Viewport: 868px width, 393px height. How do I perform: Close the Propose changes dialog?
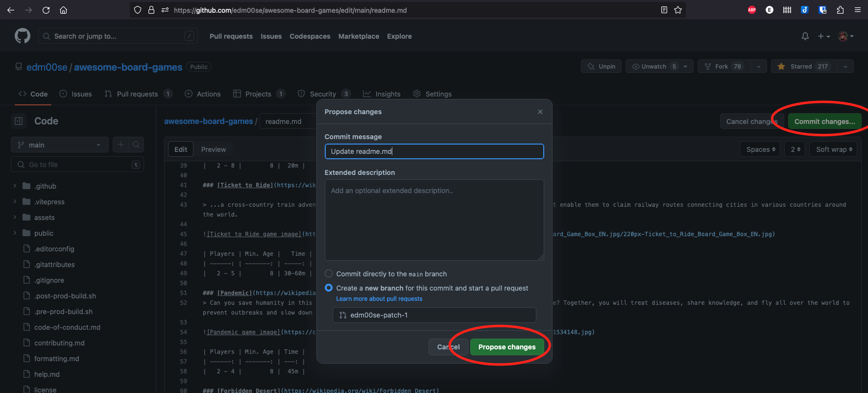[540, 112]
